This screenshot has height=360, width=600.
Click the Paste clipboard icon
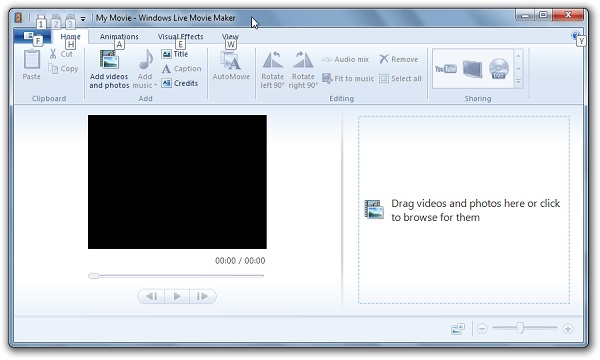pos(31,60)
